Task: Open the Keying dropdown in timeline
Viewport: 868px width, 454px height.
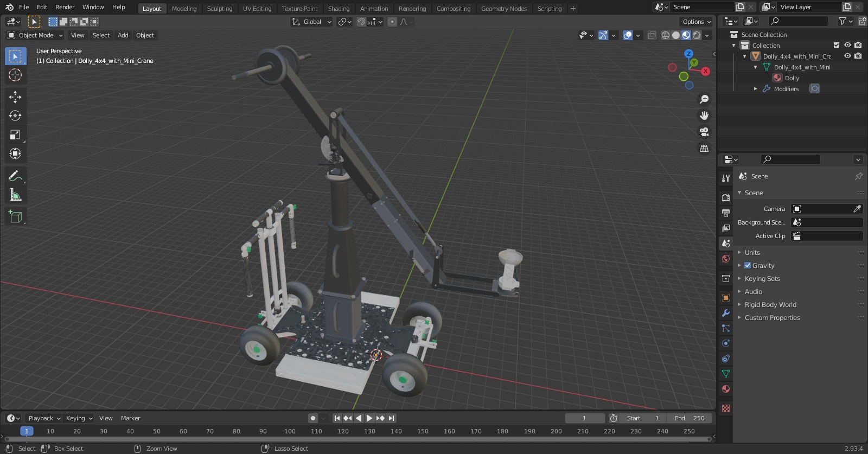Action: tap(79, 418)
